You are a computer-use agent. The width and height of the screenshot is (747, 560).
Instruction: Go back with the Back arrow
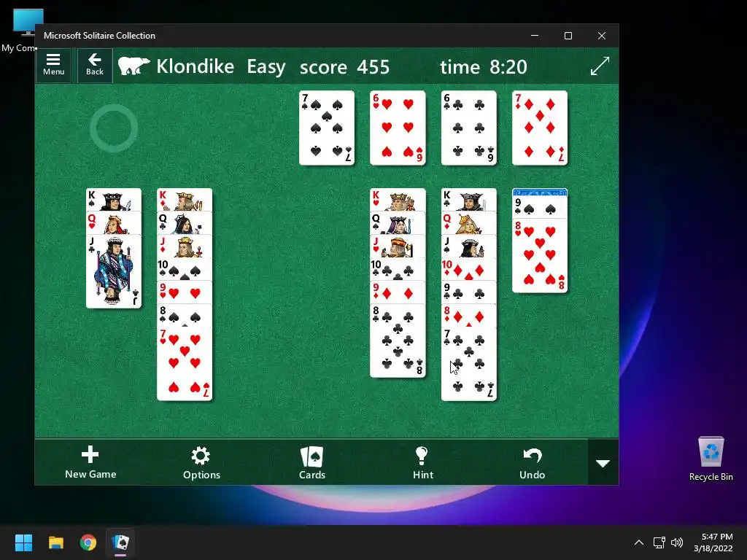click(94, 65)
